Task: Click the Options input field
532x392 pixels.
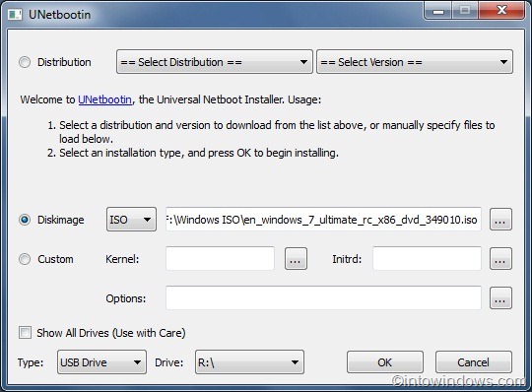Action: pyautogui.click(x=323, y=297)
